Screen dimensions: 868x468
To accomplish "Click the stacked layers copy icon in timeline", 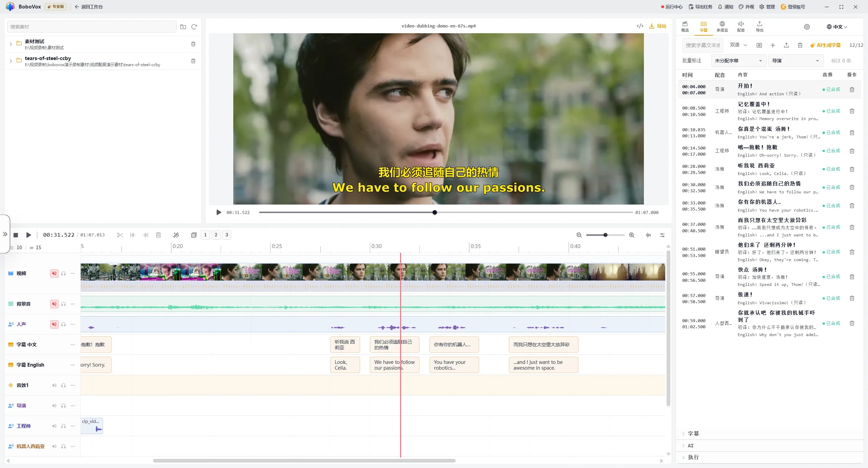I will 194,235.
